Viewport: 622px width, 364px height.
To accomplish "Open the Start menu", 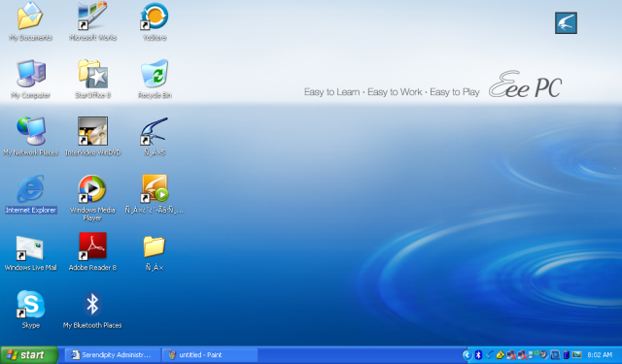I will point(29,355).
